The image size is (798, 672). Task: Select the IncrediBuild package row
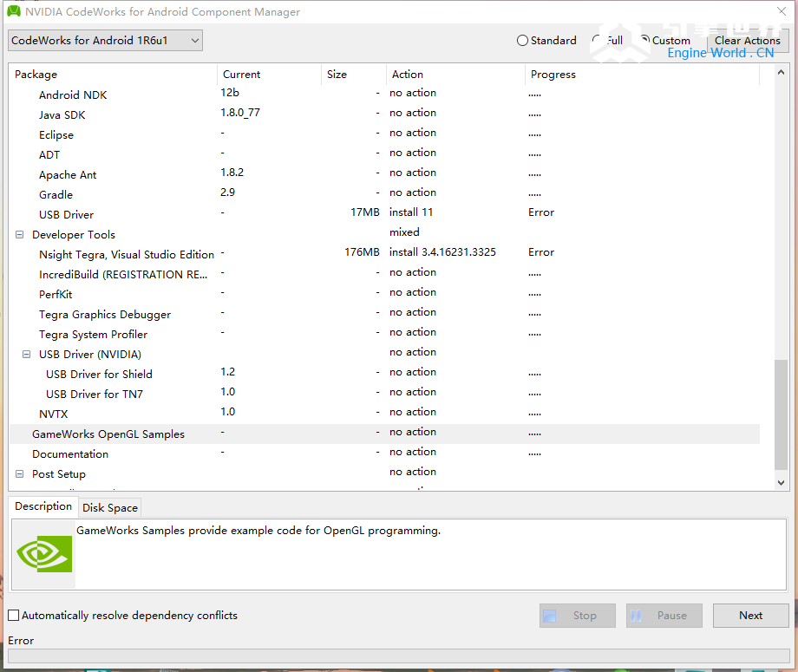[384, 274]
